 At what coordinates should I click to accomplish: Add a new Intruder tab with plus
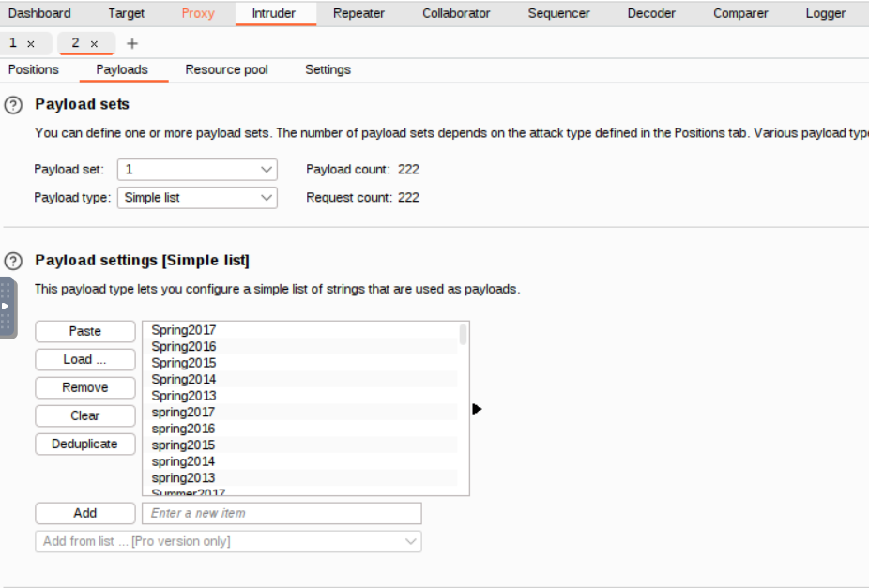[x=131, y=44]
